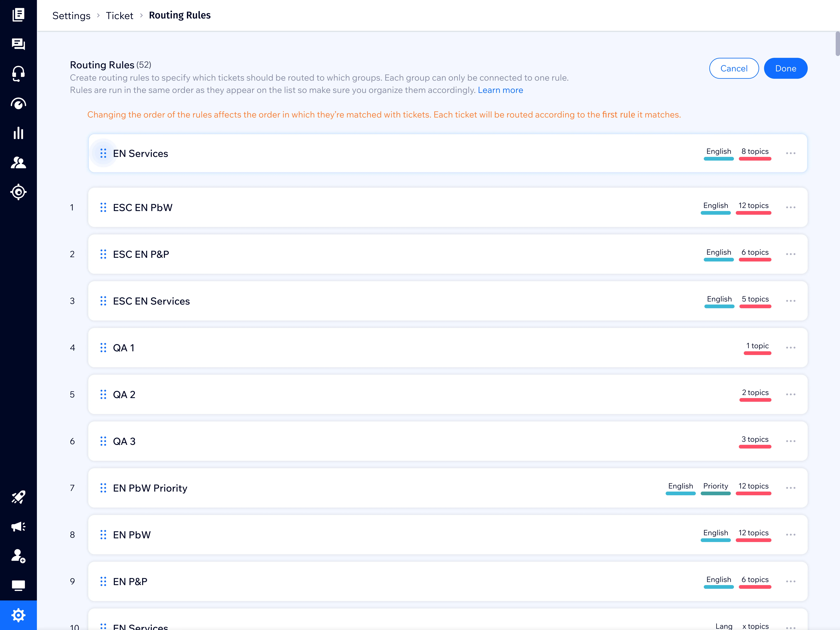Open more options for QA 2
Screen dimensions: 840x630
point(791,394)
